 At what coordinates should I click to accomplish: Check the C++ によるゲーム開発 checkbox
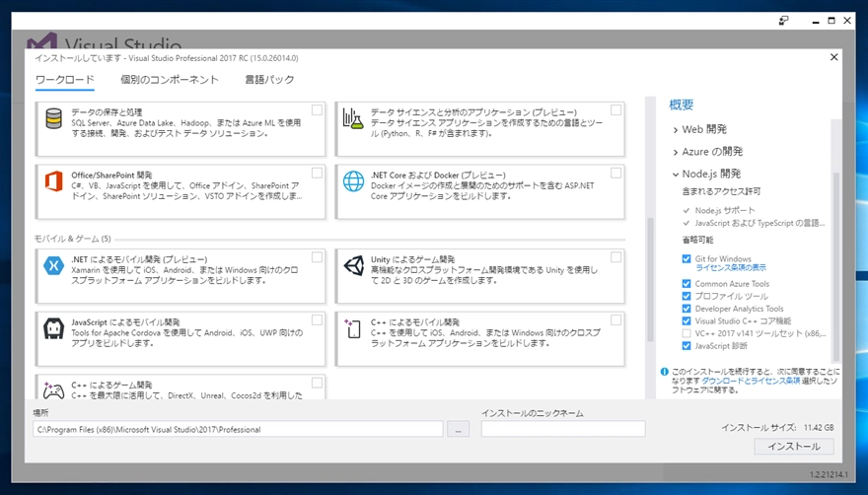click(x=317, y=383)
